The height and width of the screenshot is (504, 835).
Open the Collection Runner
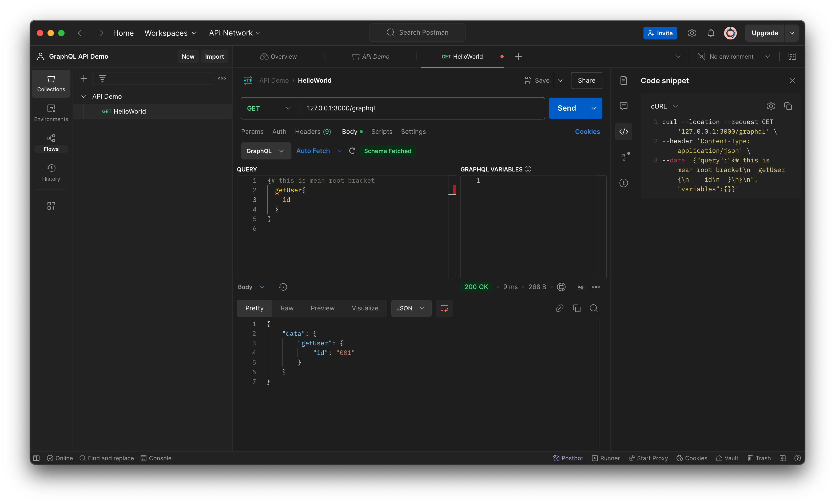pyautogui.click(x=606, y=458)
